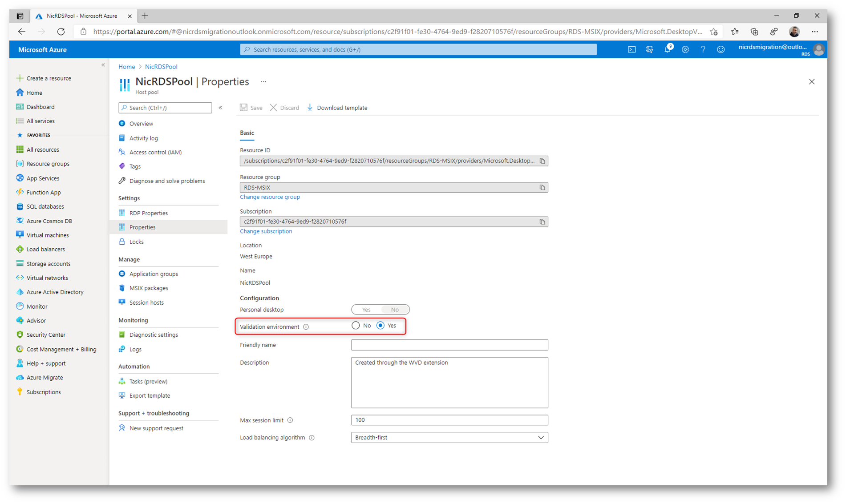Viewport: 846px width, 504px height.
Task: Click Microsoft Azure logo in header
Action: click(42, 50)
